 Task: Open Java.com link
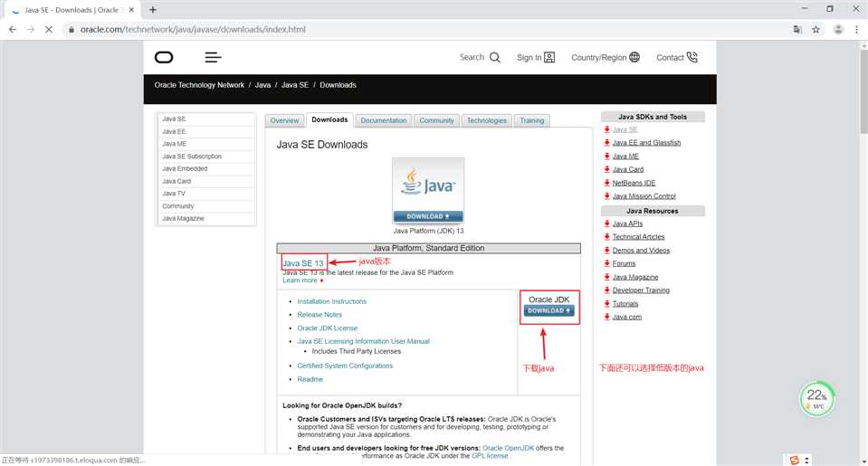pos(626,317)
